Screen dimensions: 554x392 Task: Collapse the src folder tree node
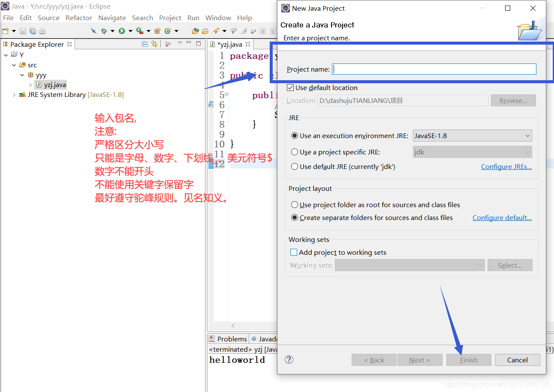coord(14,65)
